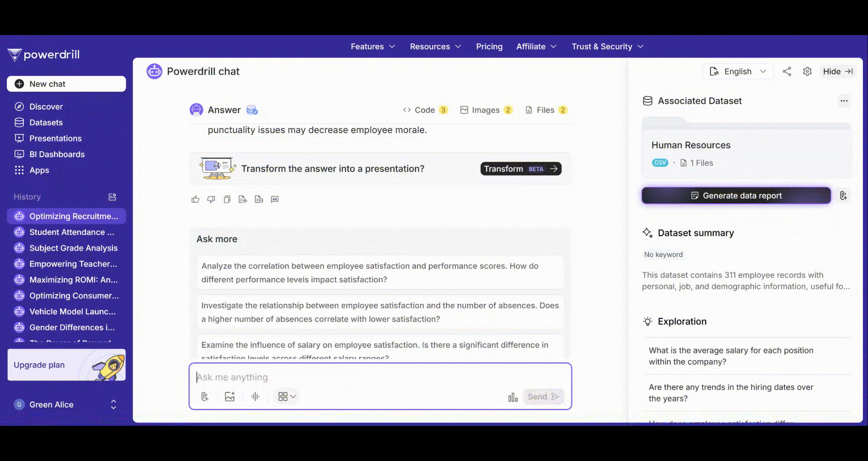Open the apps grid dropdown in chat input

287,397
